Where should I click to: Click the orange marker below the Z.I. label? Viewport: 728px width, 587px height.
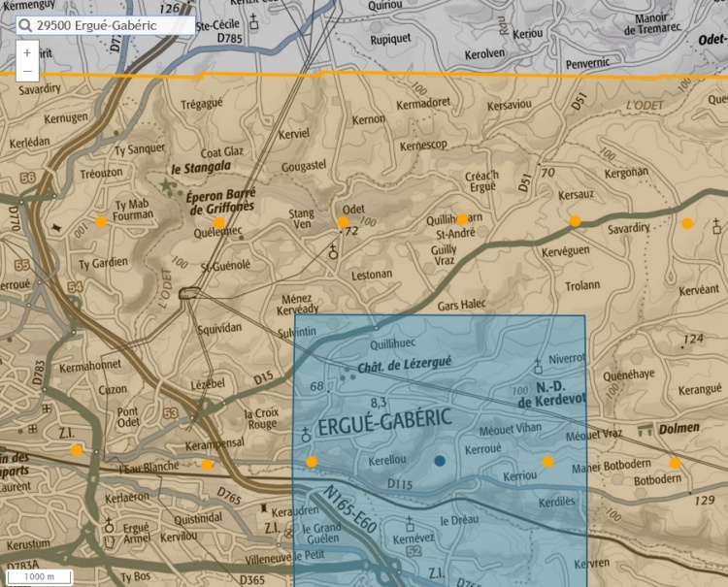76,449
